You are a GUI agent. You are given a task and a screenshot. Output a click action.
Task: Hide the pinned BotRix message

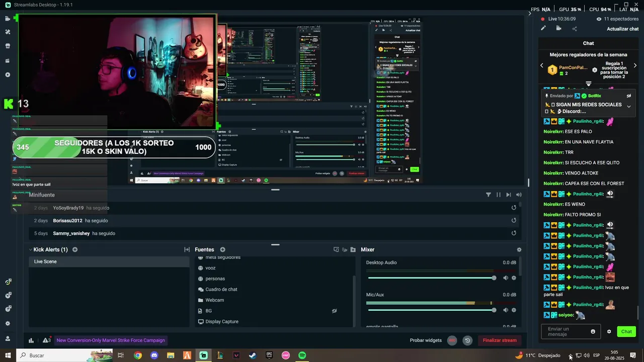pyautogui.click(x=628, y=96)
